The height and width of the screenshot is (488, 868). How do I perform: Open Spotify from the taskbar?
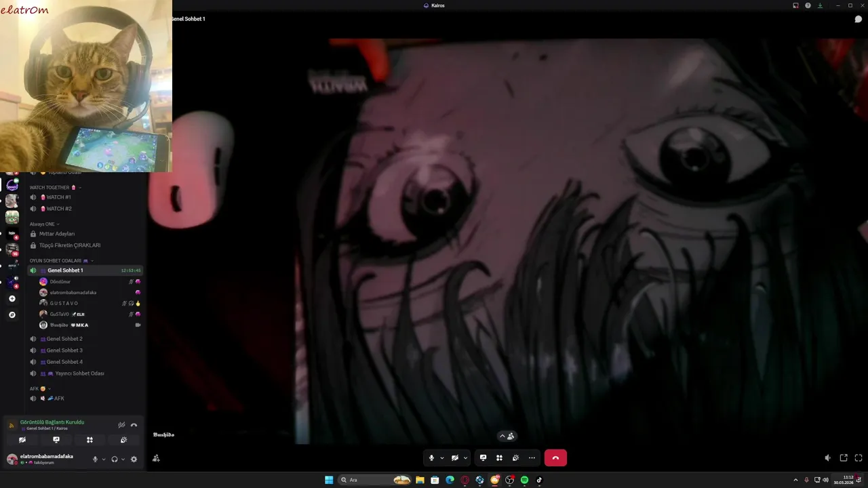tap(524, 480)
